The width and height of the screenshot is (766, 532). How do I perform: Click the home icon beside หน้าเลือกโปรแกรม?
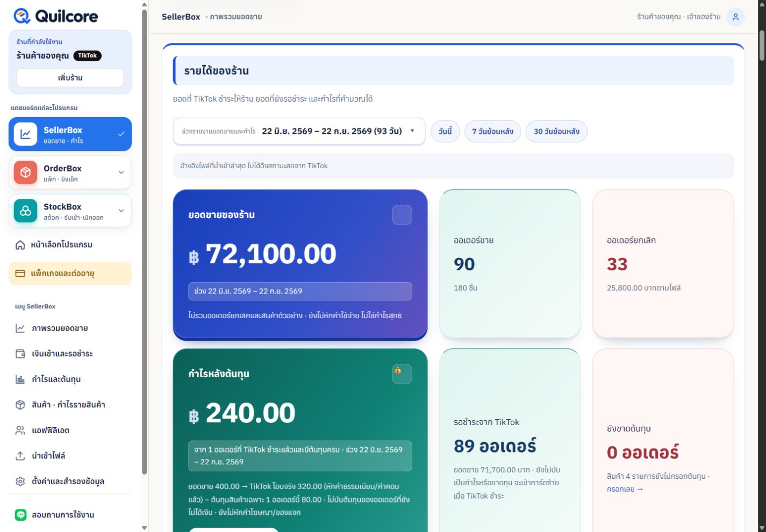(20, 245)
